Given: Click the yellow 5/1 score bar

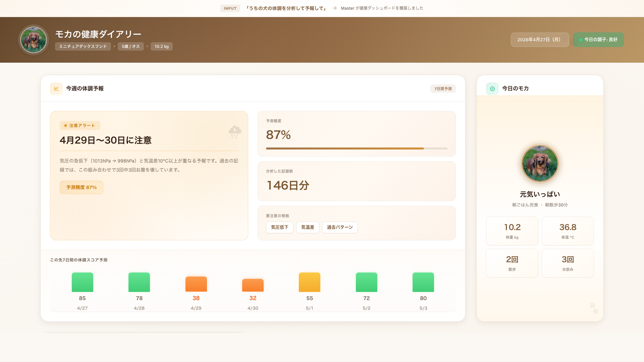Looking at the screenshot, I should (x=309, y=282).
